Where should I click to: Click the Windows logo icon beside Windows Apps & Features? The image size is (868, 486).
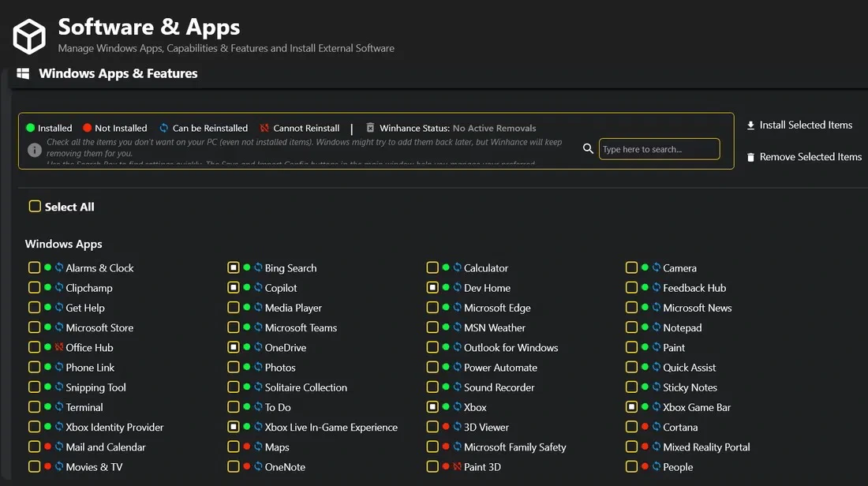pos(24,73)
